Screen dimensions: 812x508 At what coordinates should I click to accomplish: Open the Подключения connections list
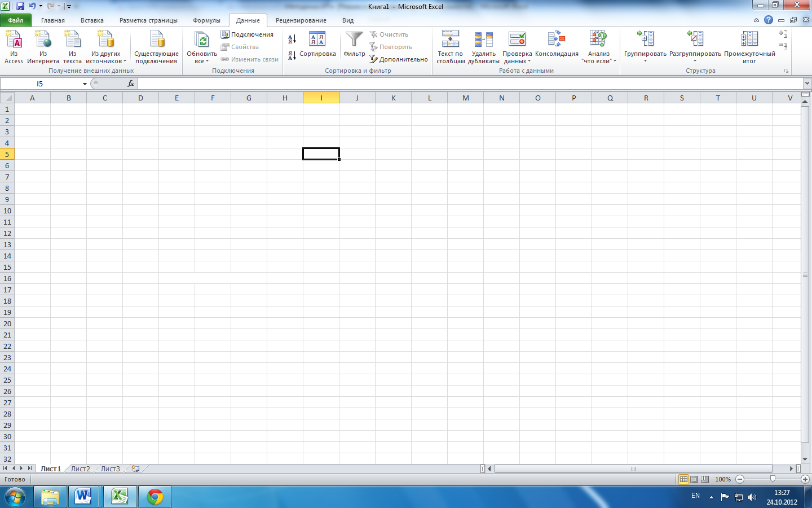(x=247, y=34)
